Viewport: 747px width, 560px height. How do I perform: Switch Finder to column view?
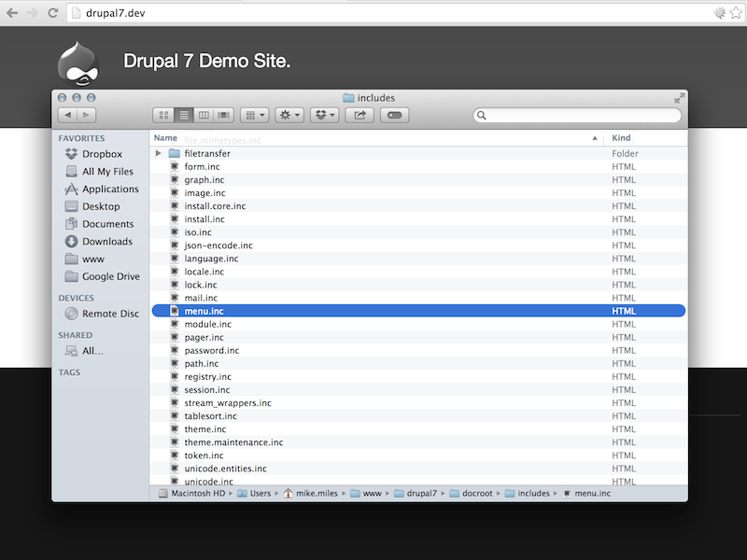point(204,114)
